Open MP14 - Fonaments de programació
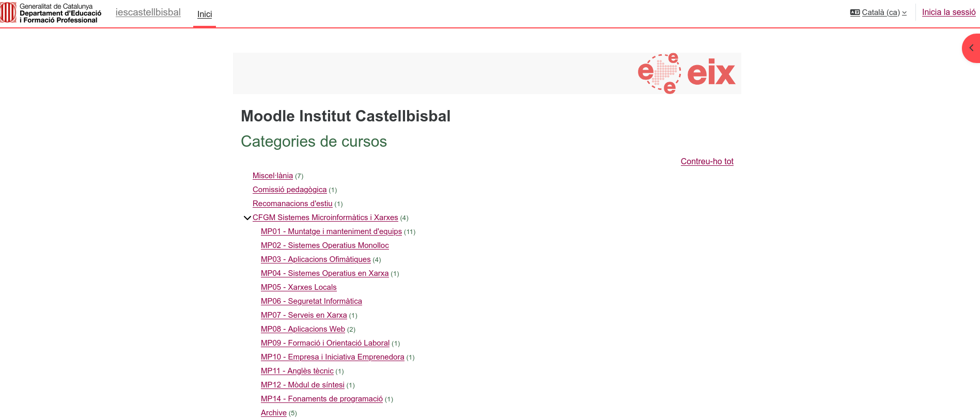 click(322, 399)
